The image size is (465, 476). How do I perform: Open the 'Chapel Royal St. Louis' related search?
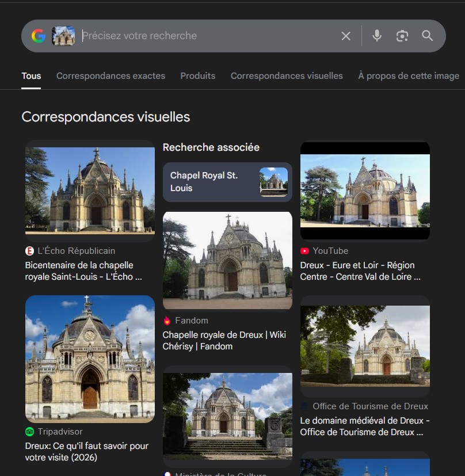(x=227, y=182)
